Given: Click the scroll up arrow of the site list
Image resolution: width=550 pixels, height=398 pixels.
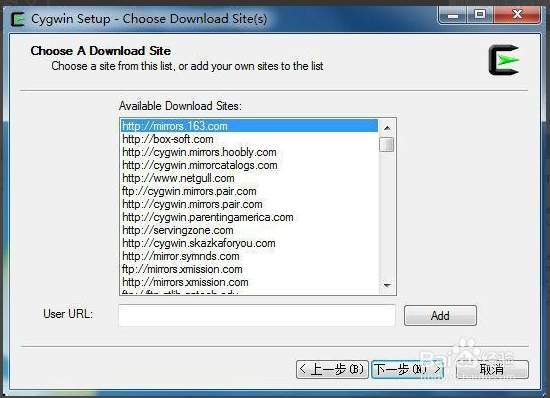Looking at the screenshot, I should [387, 128].
